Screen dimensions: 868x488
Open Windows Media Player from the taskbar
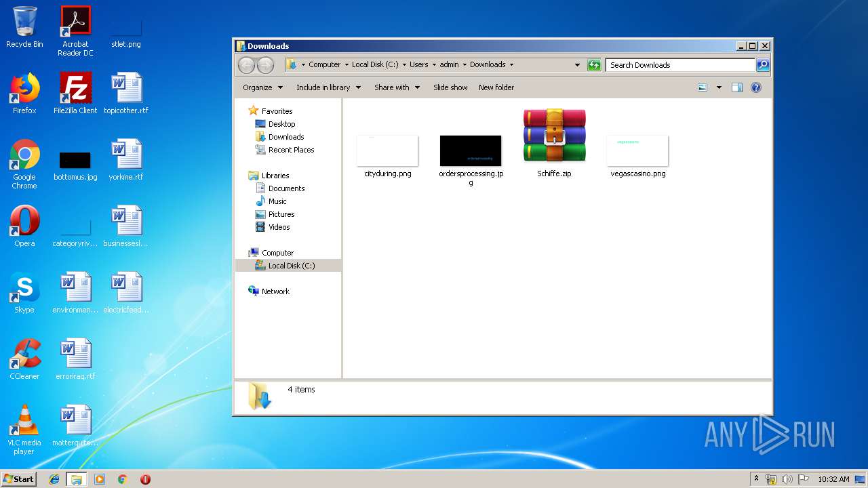(x=100, y=479)
